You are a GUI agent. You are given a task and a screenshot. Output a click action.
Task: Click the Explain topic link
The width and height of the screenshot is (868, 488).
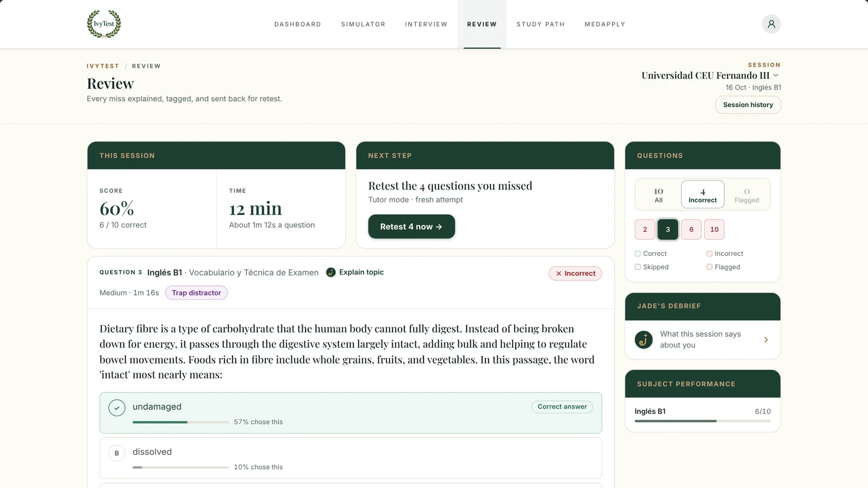click(361, 272)
